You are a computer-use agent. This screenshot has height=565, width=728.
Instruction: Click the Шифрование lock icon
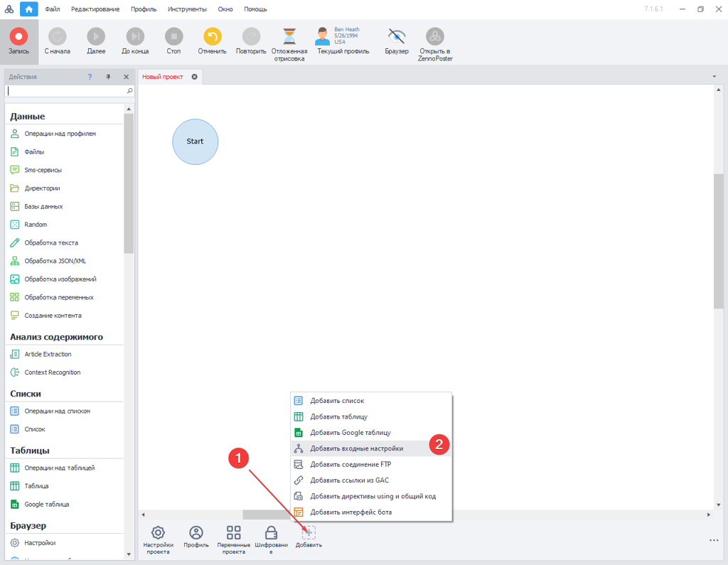click(271, 533)
